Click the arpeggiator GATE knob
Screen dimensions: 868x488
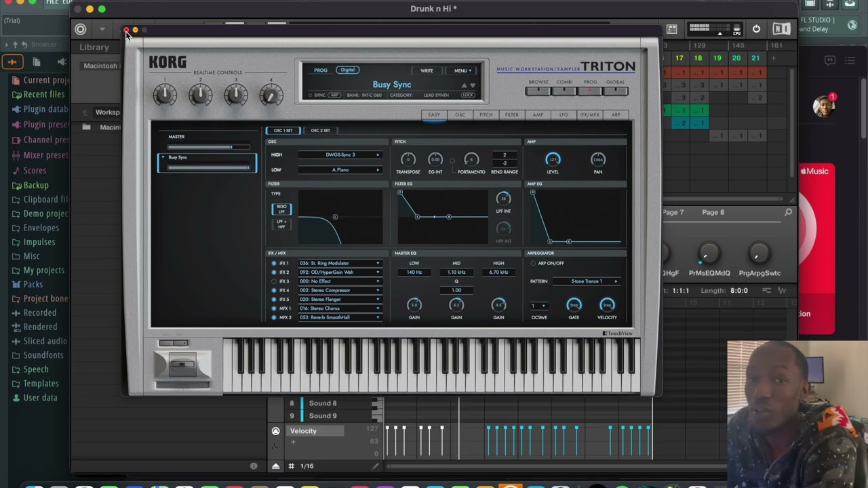click(574, 305)
